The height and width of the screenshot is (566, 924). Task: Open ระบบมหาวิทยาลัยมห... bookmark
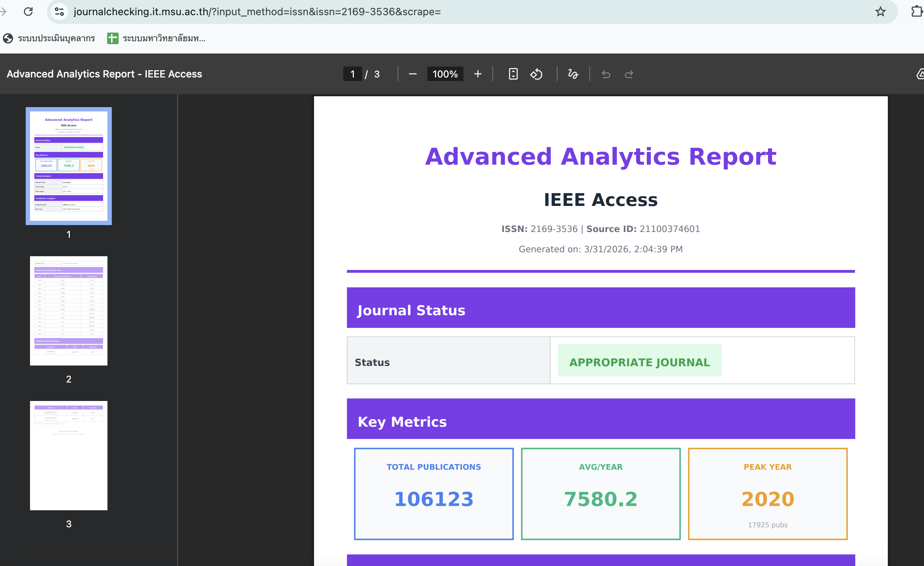tap(156, 38)
